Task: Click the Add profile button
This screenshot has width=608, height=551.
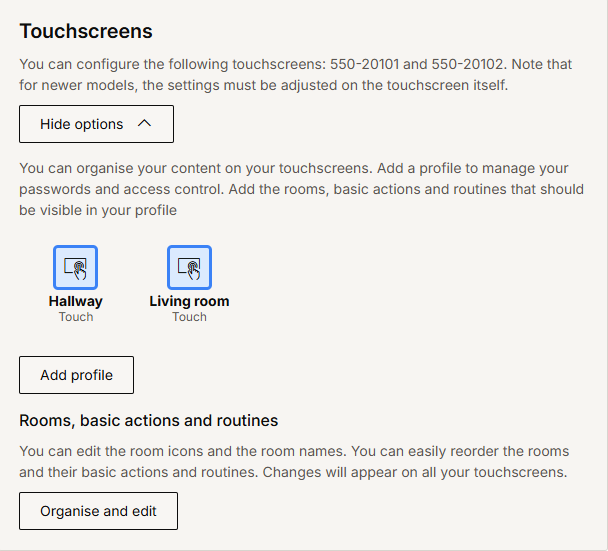Action: tap(76, 375)
